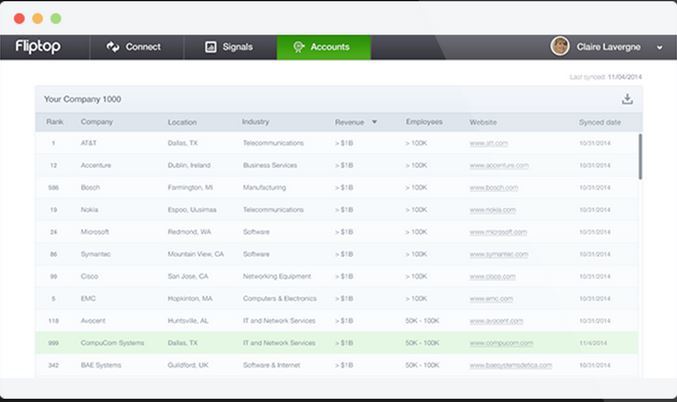Click Claire Lavergne's profile avatar
Screen dimensions: 677x402
[x=560, y=46]
